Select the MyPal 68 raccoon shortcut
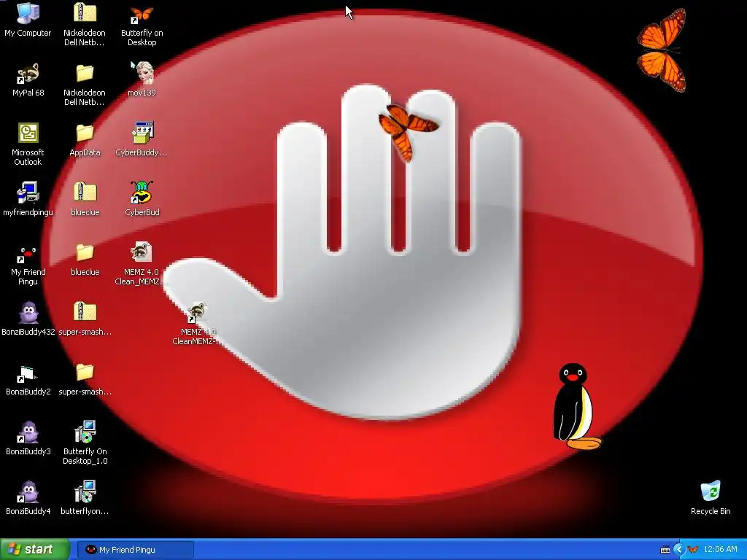Image resolution: width=747 pixels, height=560 pixels. [x=28, y=74]
